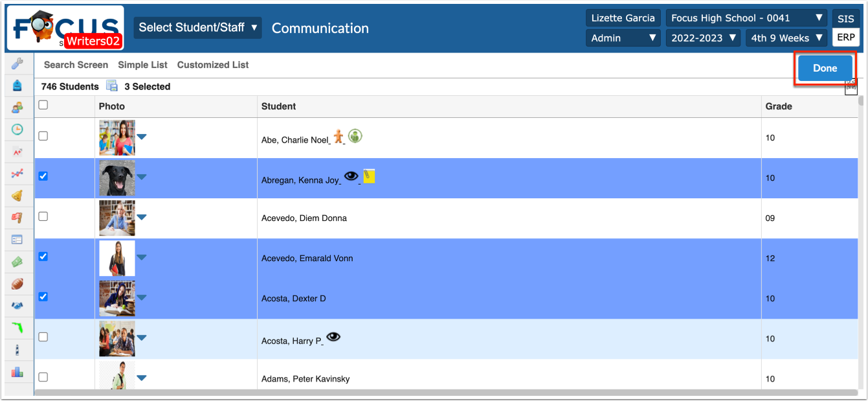Viewport: 868px width, 401px height.
Task: Open the clock scheduling icon
Action: click(x=17, y=129)
